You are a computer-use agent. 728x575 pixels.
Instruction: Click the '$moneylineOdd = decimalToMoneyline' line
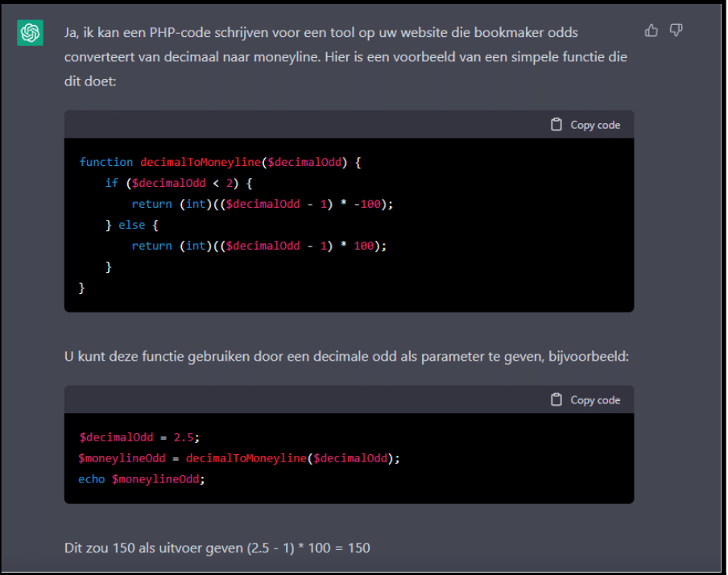click(x=239, y=458)
